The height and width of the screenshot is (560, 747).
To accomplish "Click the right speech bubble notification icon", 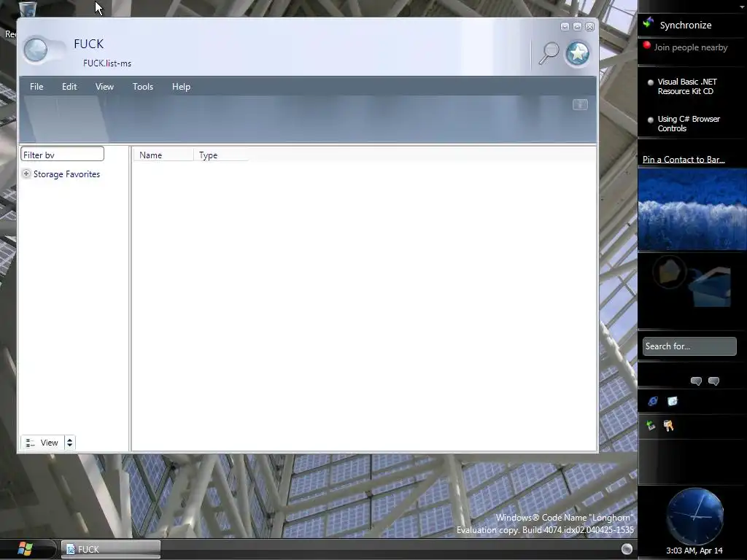I will 713,381.
